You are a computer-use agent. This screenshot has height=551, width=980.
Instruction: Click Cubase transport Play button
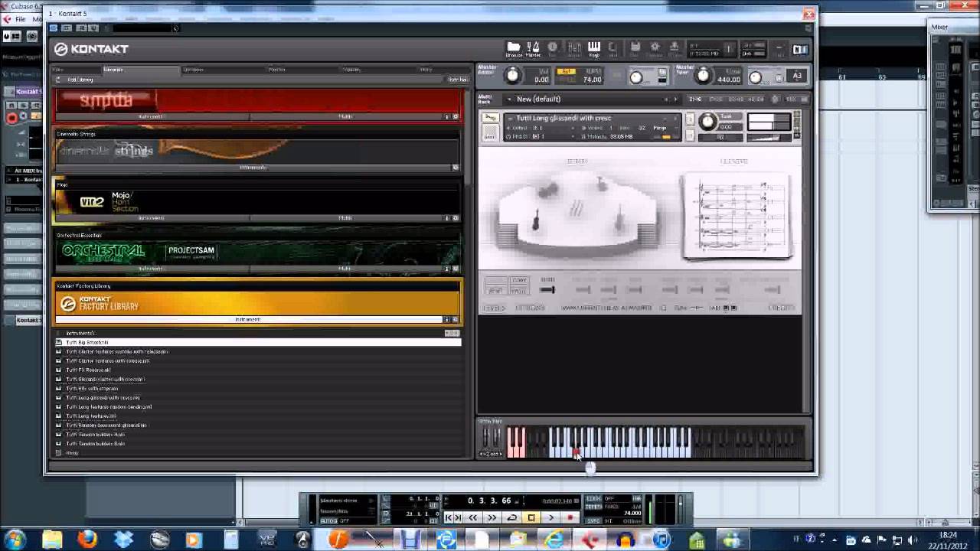click(x=550, y=518)
